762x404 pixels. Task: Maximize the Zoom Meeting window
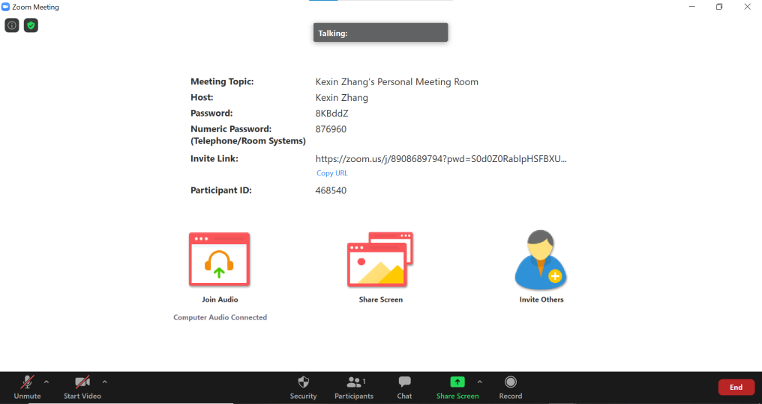pyautogui.click(x=719, y=7)
